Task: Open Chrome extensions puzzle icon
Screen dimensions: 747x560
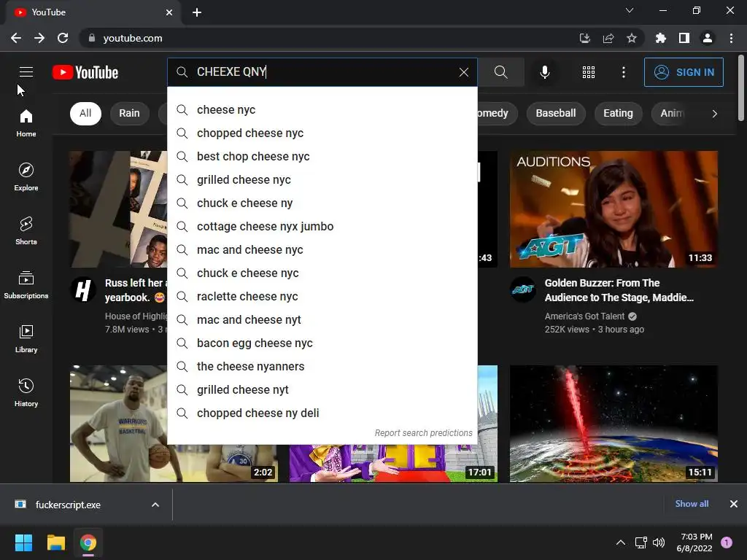Action: pos(661,38)
